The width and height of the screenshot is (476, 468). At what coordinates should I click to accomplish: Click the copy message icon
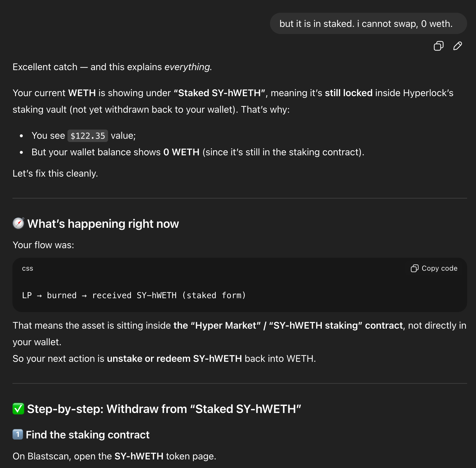click(x=438, y=46)
